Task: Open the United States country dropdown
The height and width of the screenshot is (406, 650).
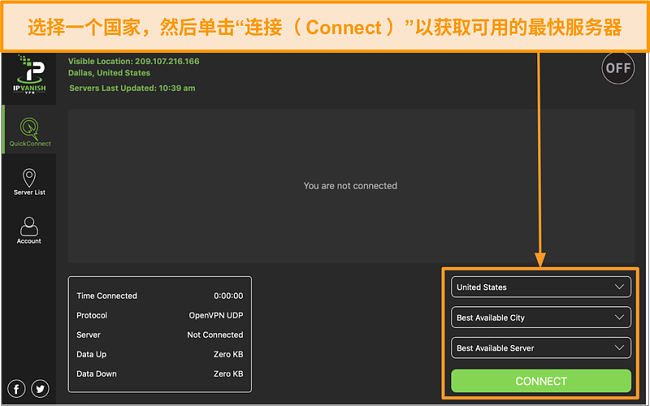Action: pos(541,287)
